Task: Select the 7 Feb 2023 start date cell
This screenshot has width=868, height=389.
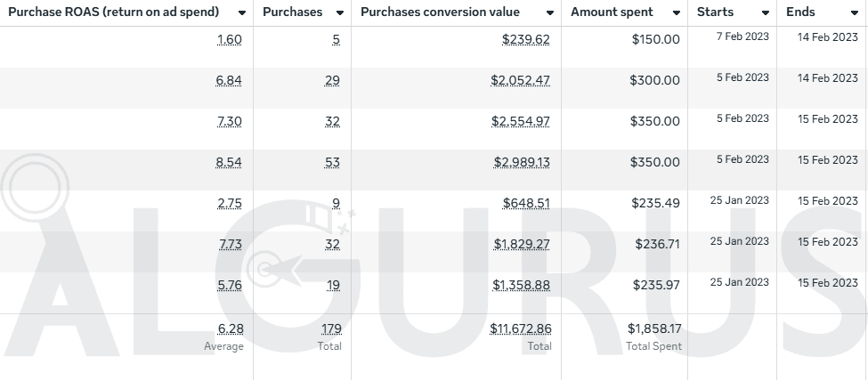Action: (x=742, y=37)
